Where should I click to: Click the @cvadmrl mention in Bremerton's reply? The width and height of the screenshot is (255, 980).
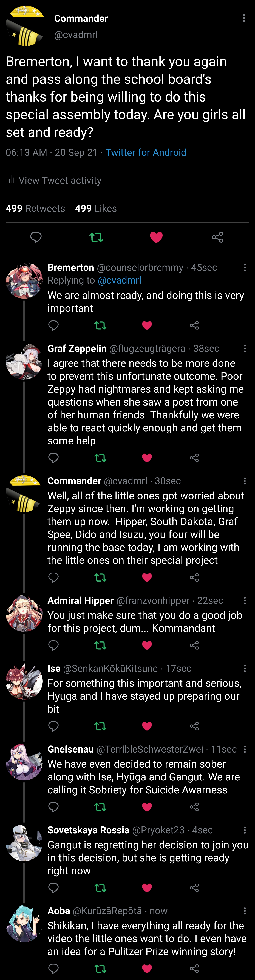coord(119,280)
